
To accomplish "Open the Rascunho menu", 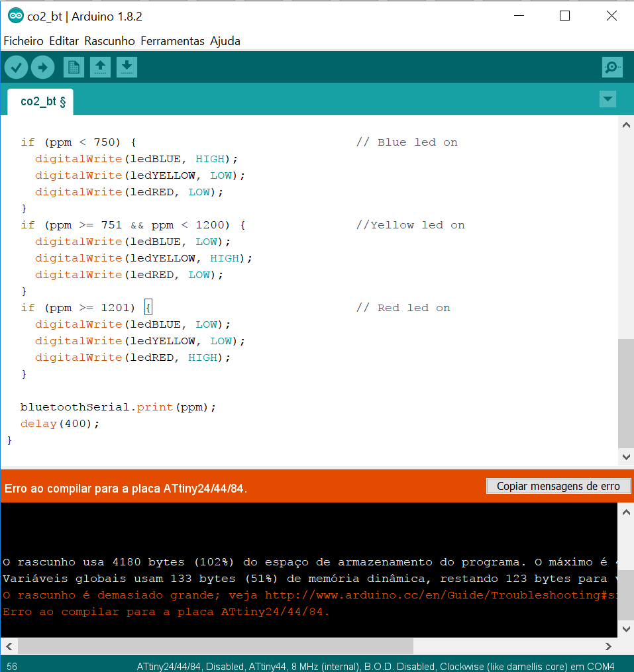I will [109, 41].
